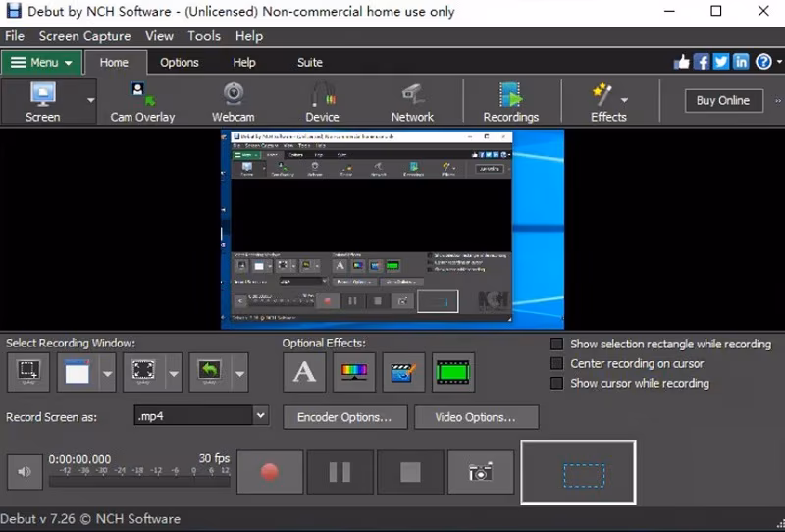The width and height of the screenshot is (785, 532).
Task: Pick the window selection icon
Action: pyautogui.click(x=78, y=372)
